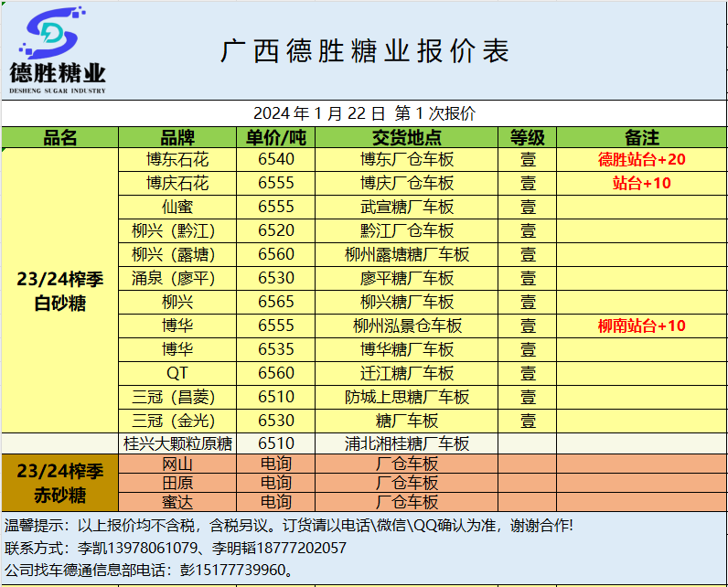The image size is (728, 587).
Task: Select the 品牌 column header
Action: [177, 138]
